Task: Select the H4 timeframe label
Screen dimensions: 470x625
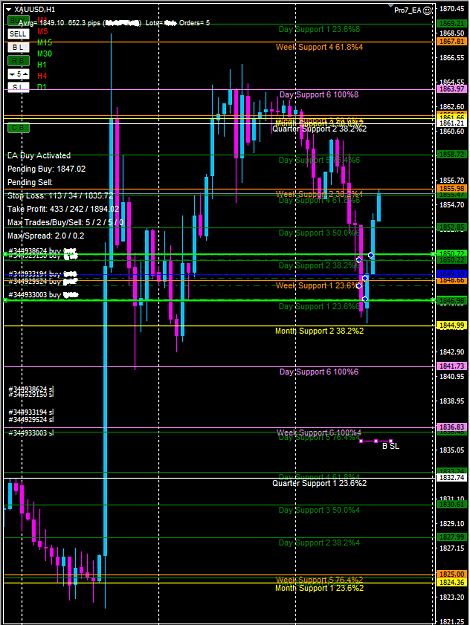Action: pos(42,76)
